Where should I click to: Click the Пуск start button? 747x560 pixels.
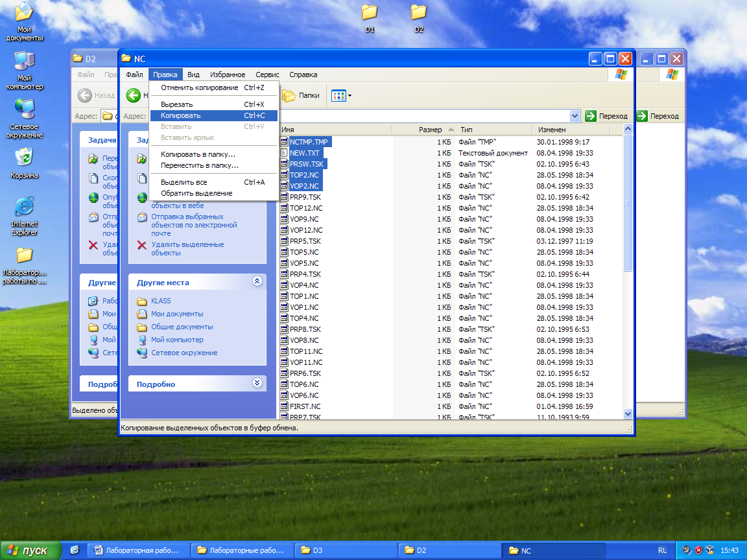click(x=30, y=550)
